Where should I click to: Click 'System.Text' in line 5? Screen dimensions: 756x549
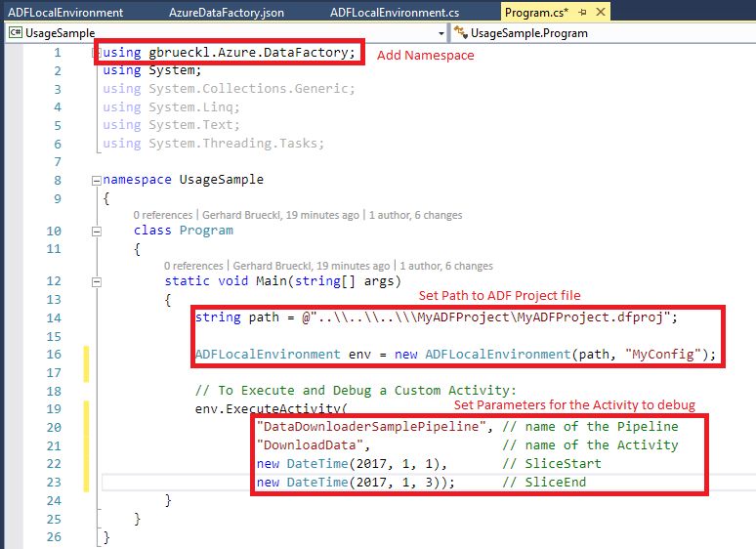point(189,125)
